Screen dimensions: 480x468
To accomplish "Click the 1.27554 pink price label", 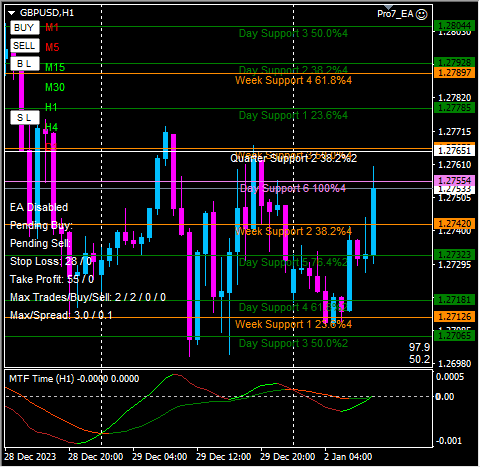I will pyautogui.click(x=455, y=181).
